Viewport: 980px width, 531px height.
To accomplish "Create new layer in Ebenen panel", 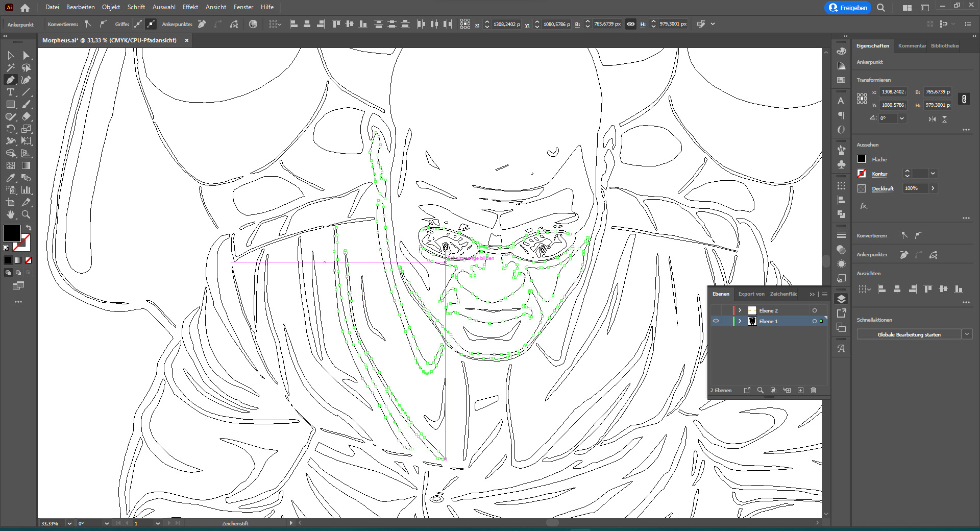I will click(x=800, y=390).
